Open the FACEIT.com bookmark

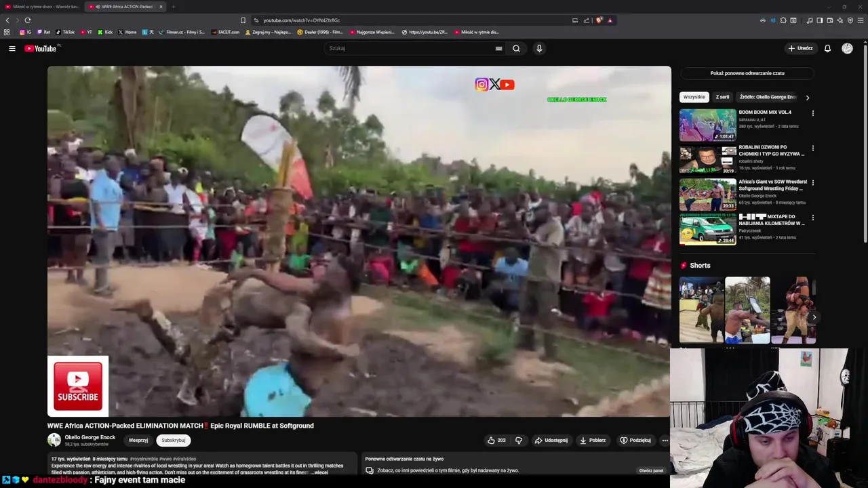click(225, 32)
